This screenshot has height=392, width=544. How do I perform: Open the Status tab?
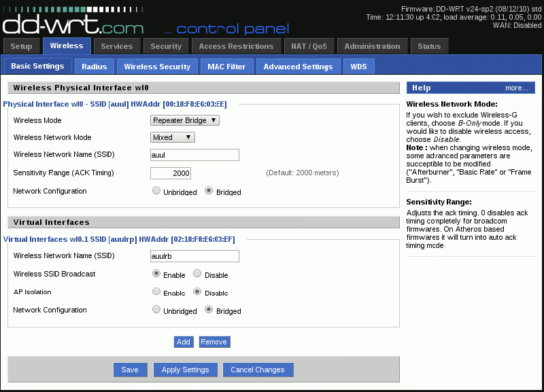coord(429,46)
